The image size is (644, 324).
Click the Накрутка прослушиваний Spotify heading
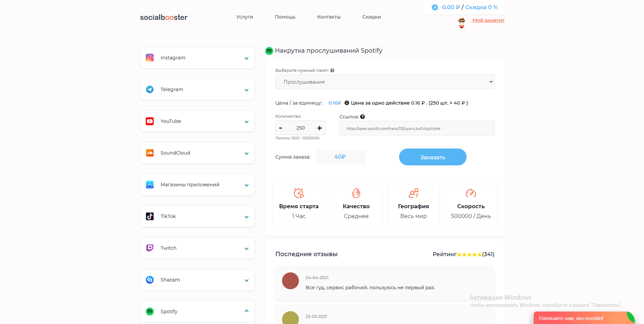(x=329, y=51)
